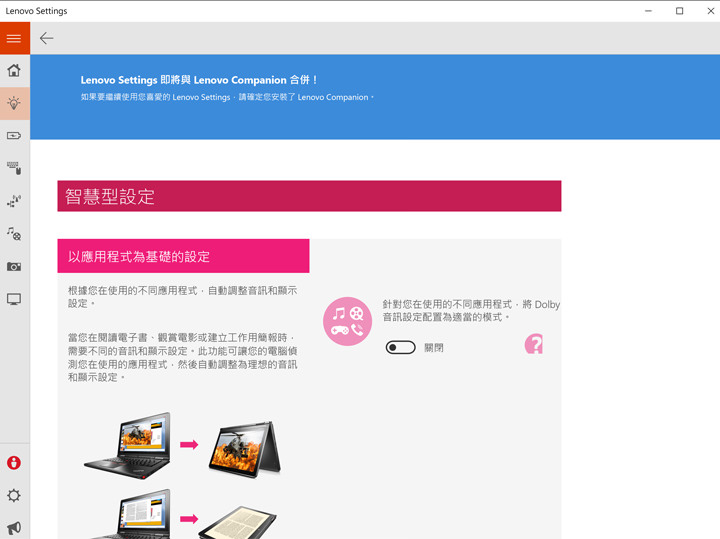Click the pink Dolby media modes icon
This screenshot has width=720, height=539.
pos(347,321)
